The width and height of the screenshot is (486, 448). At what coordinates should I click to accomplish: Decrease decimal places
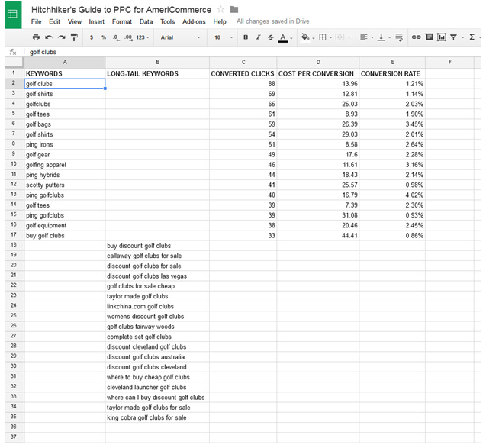coord(116,37)
